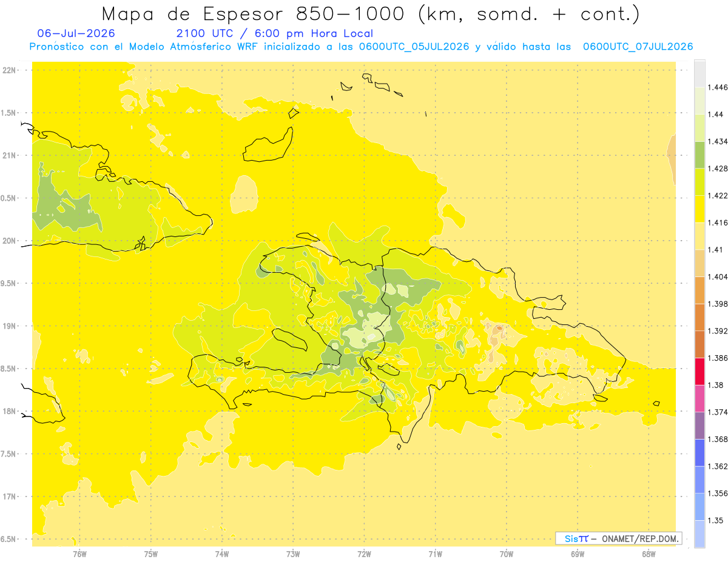Click the legend value '1.44'
Image resolution: width=728 pixels, height=562 pixels.
coord(716,114)
